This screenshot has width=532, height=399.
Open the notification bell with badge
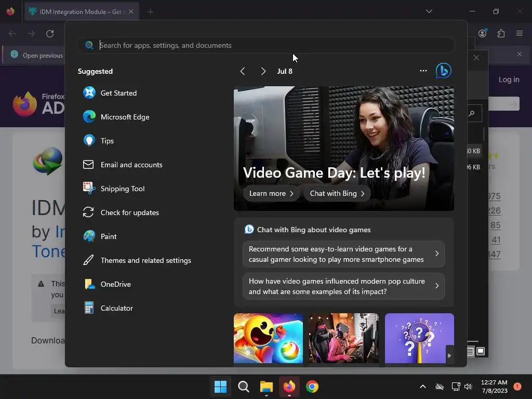coord(517,387)
